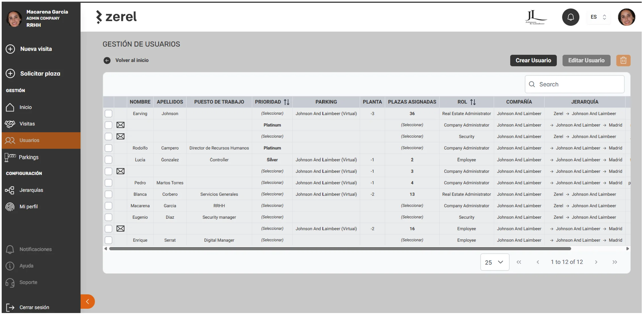
Task: Open user avatar in top right header
Action: (626, 17)
